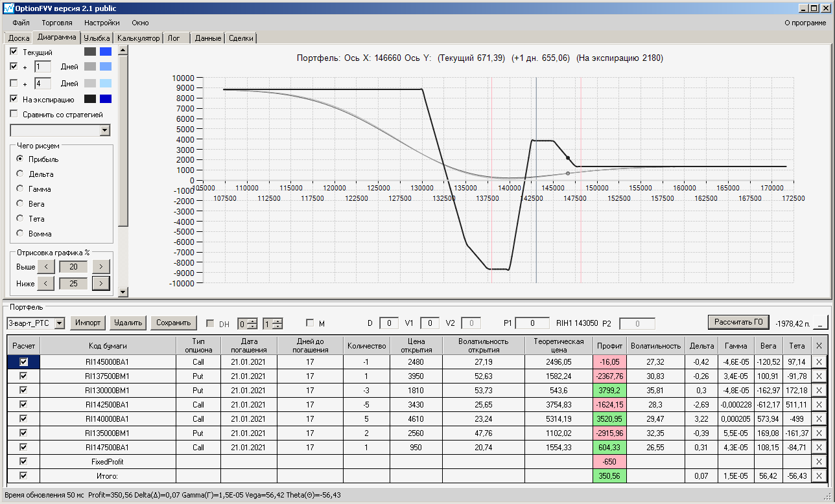
Task: Enable 'Сравнить со стратегией' checkbox
Action: (x=14, y=115)
